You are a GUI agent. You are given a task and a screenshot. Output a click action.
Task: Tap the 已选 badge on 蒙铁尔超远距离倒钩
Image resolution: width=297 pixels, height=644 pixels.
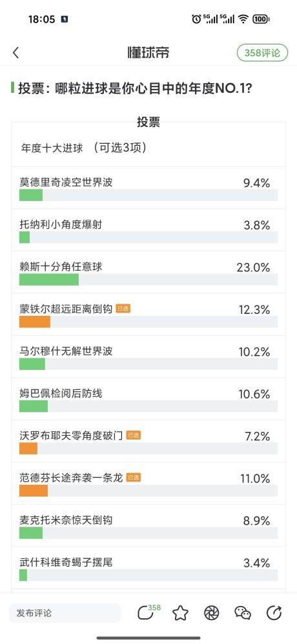click(x=123, y=309)
